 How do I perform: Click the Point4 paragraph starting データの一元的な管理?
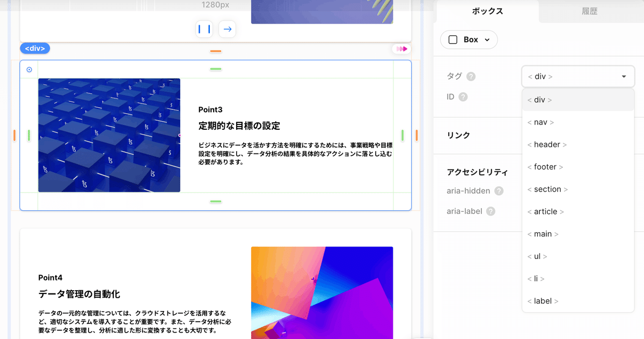[x=135, y=322]
